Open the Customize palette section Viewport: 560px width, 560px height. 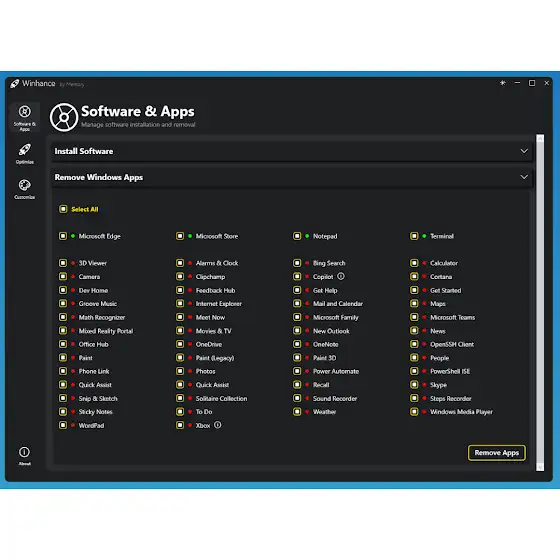coord(25,189)
